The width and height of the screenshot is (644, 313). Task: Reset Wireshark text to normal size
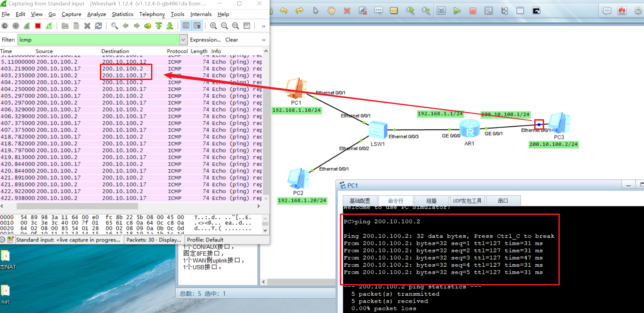(x=236, y=26)
